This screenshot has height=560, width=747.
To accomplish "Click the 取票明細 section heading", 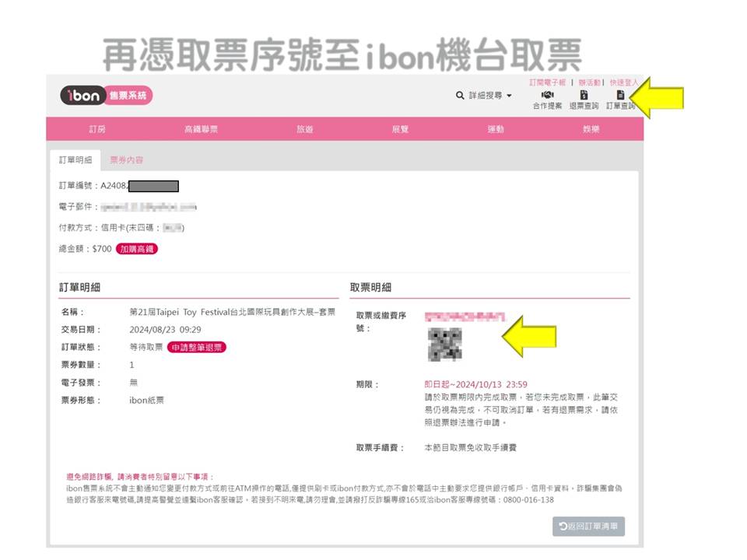I will tap(370, 287).
